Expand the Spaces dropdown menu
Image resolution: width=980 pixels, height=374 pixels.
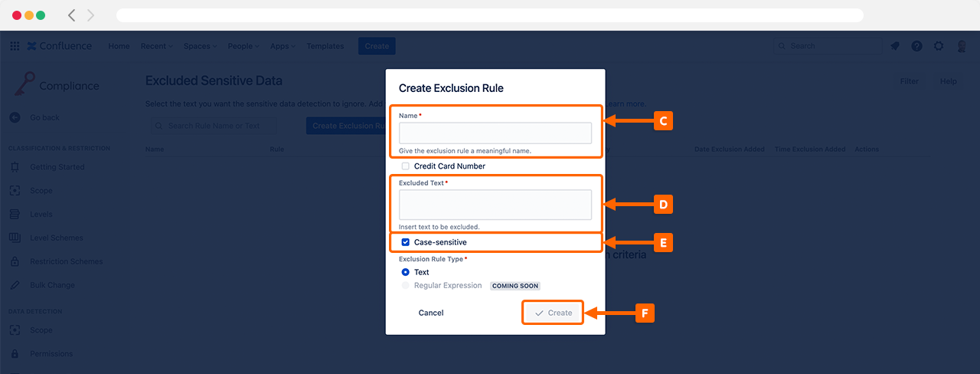click(199, 46)
